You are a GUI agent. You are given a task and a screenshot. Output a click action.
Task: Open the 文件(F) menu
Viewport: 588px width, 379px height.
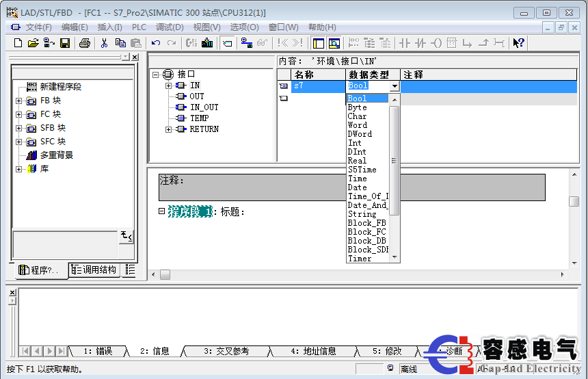click(38, 27)
